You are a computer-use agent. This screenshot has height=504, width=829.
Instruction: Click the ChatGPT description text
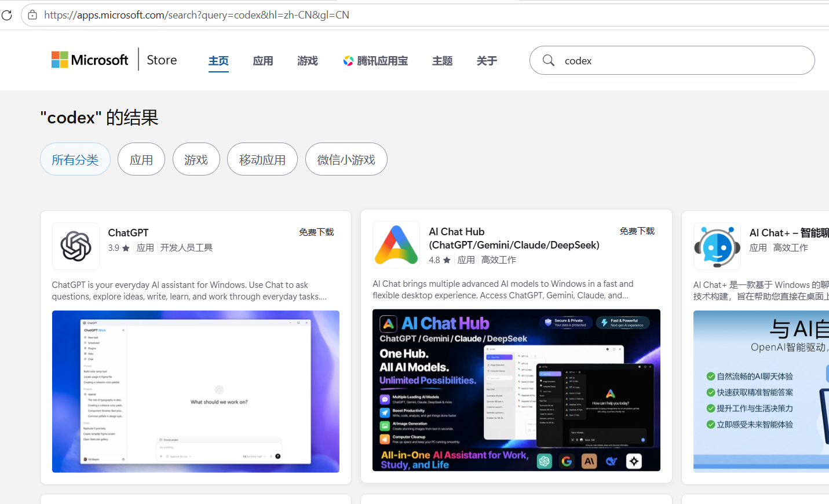189,291
